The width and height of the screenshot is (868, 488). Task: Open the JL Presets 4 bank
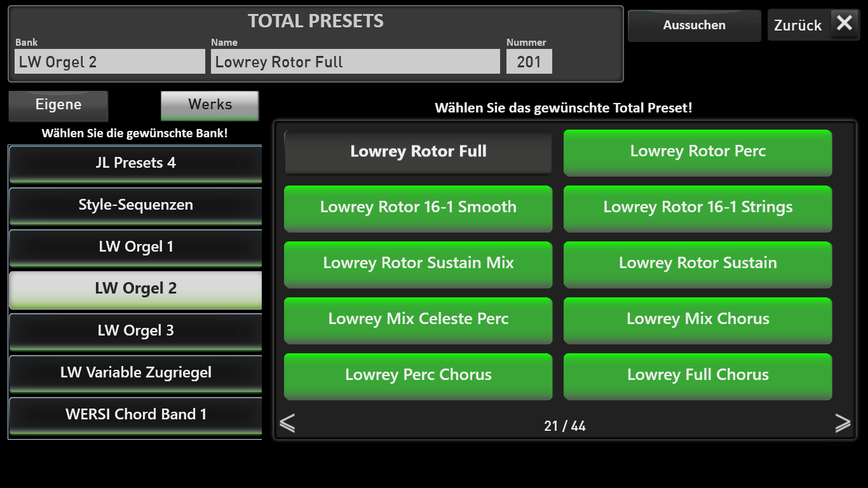click(135, 163)
